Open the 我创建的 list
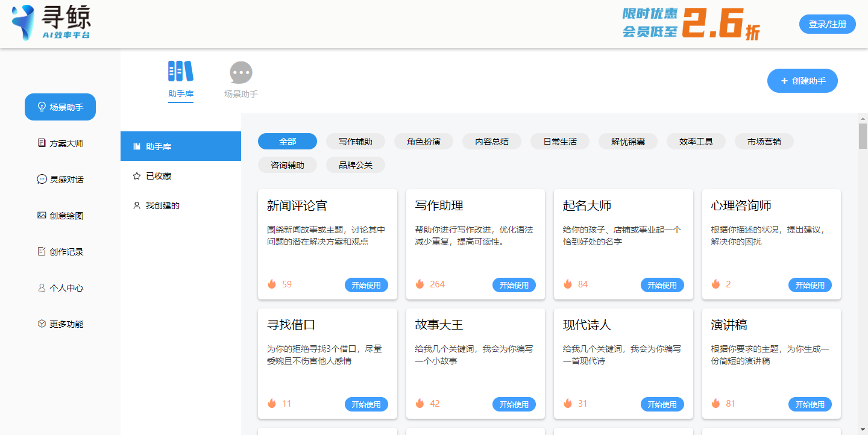 (x=181, y=205)
